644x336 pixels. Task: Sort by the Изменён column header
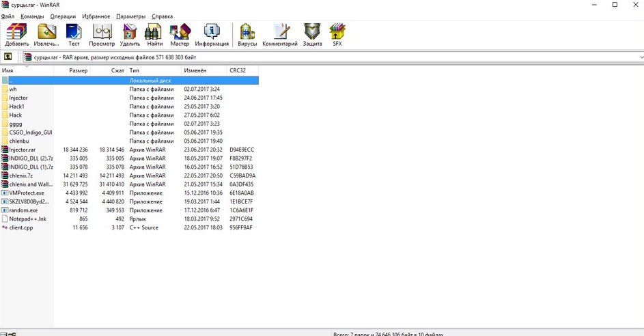[x=204, y=70]
